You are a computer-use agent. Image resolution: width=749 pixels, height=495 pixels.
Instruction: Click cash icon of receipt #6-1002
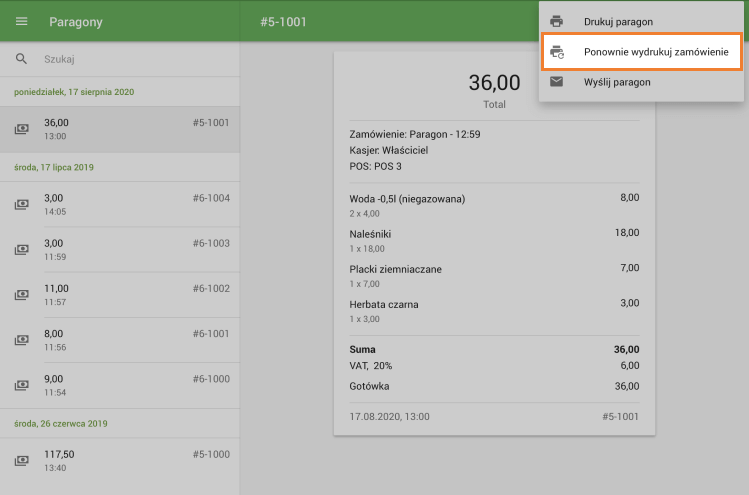pyautogui.click(x=21, y=295)
